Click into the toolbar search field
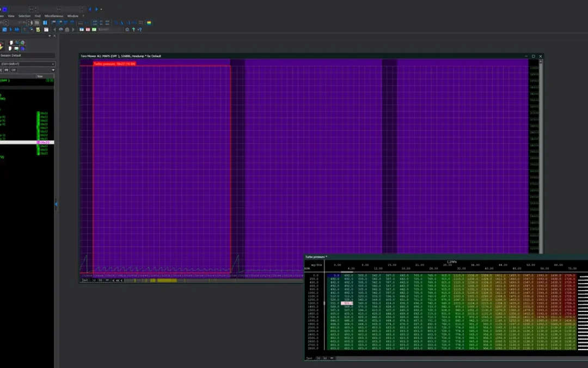Image resolution: width=588 pixels, height=368 pixels. point(109,29)
